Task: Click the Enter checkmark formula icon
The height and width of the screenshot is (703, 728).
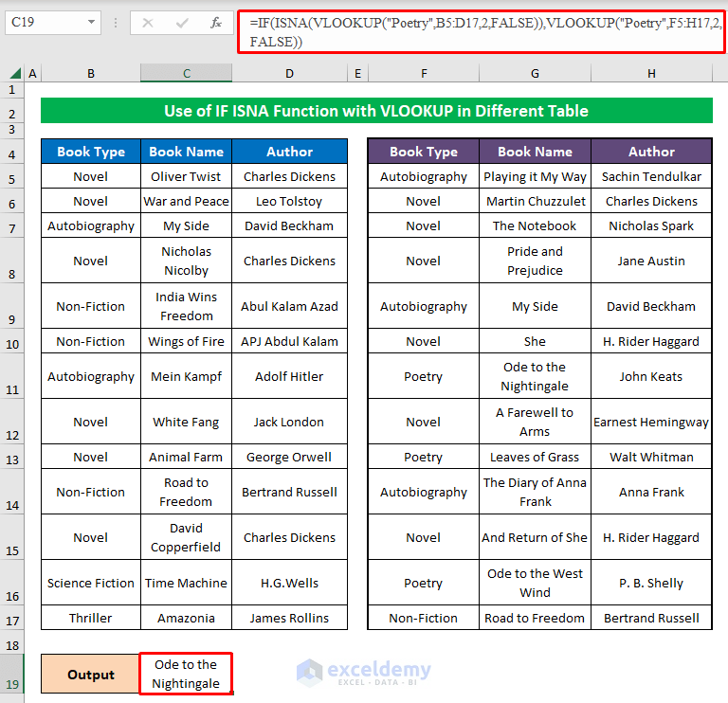Action: pos(182,23)
